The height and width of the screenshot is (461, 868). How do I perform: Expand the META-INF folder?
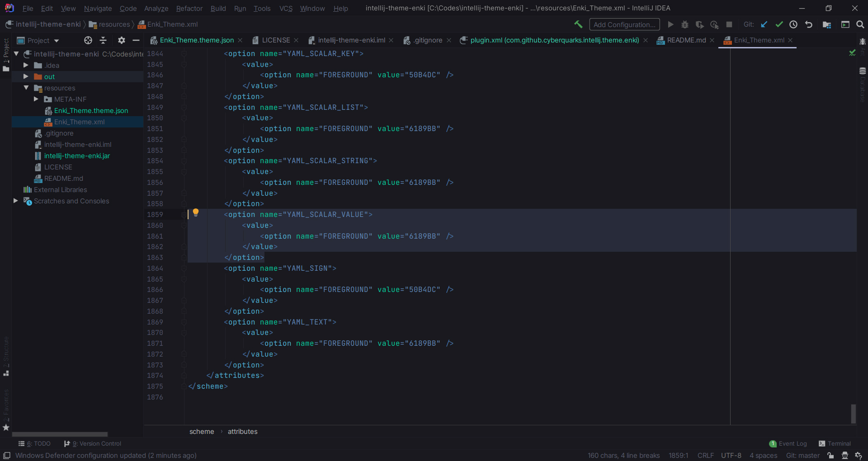coord(36,99)
